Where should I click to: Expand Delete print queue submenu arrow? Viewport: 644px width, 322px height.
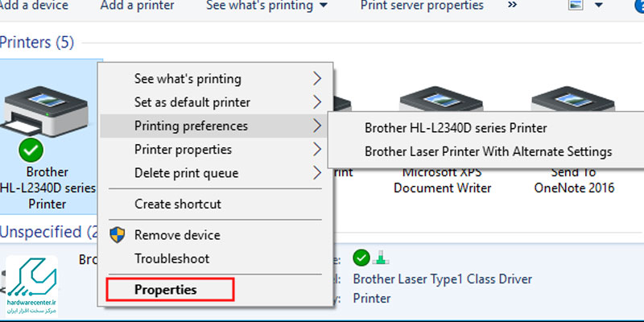(317, 173)
